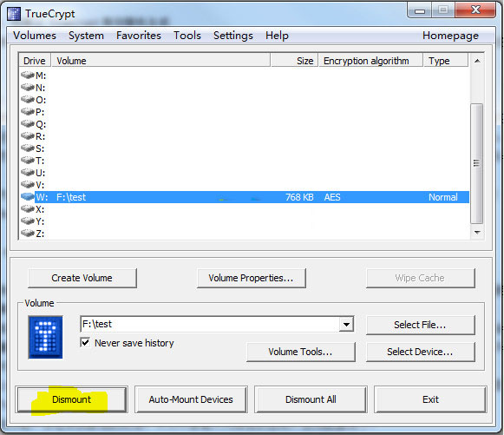This screenshot has width=504, height=435.
Task: Click the drive list scrollbar up arrow
Action: pos(477,61)
